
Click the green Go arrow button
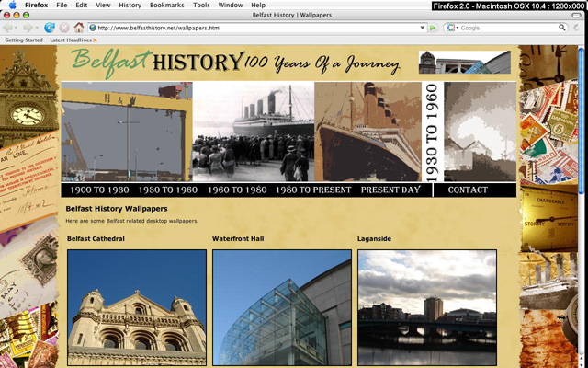[433, 28]
